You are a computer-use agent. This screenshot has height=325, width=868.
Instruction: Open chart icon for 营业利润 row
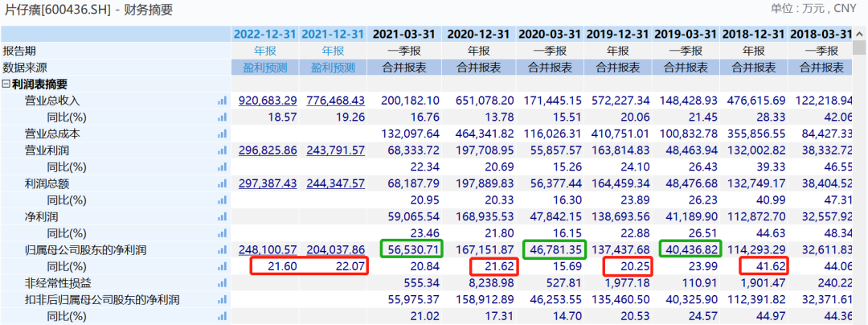pos(223,150)
